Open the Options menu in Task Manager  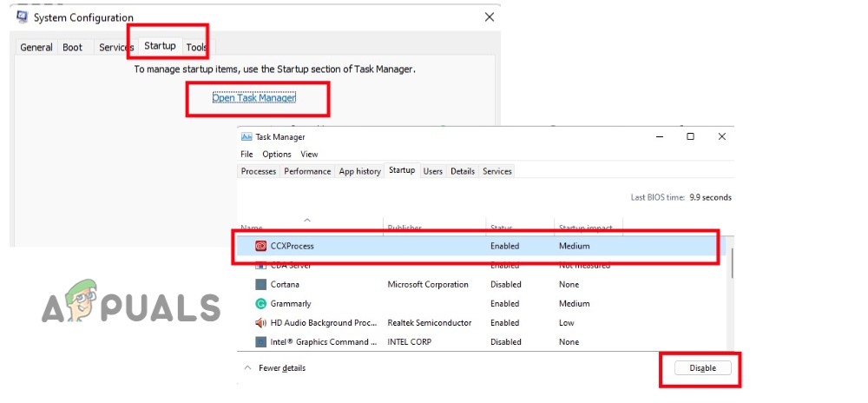click(277, 155)
